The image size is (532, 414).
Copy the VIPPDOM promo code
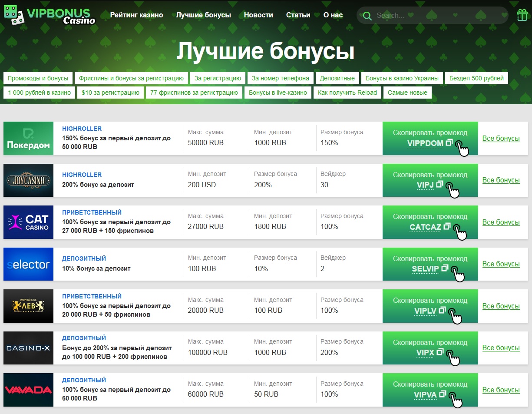click(430, 138)
